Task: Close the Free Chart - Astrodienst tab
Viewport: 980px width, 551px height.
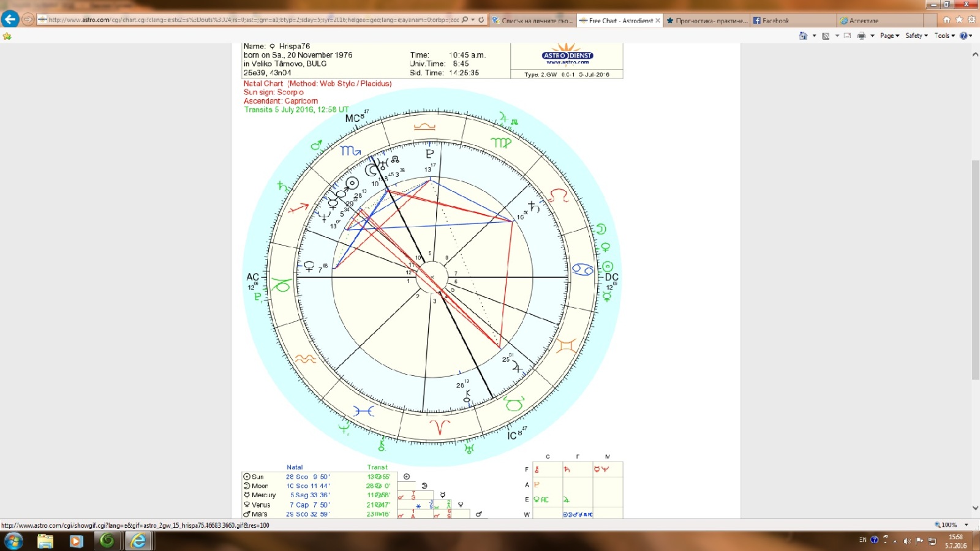Action: 658,20
